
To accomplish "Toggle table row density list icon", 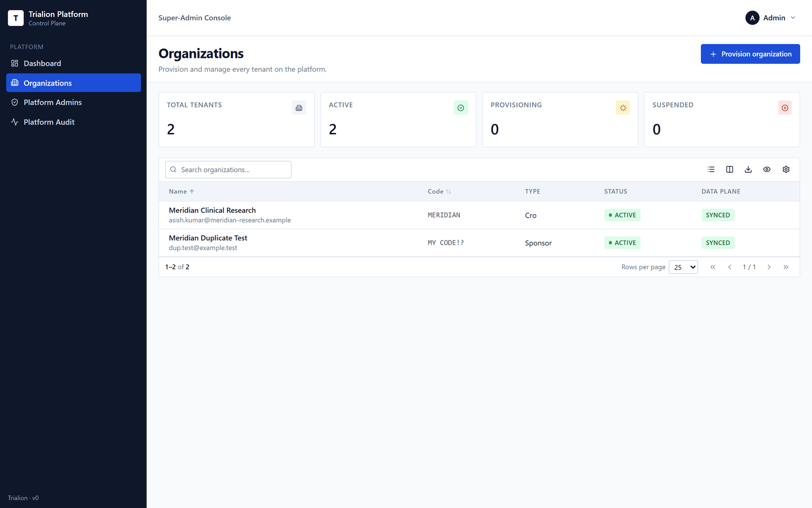I will 711,169.
